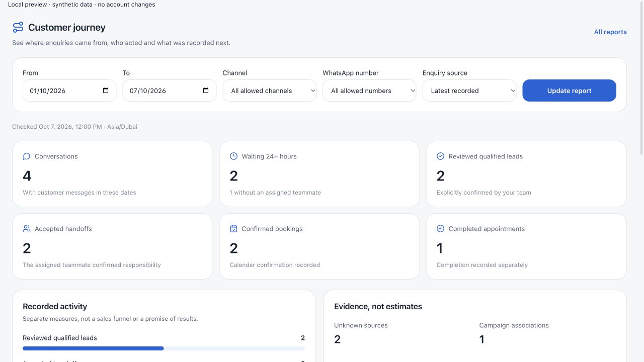Click the Recorded activity heading

point(55,306)
